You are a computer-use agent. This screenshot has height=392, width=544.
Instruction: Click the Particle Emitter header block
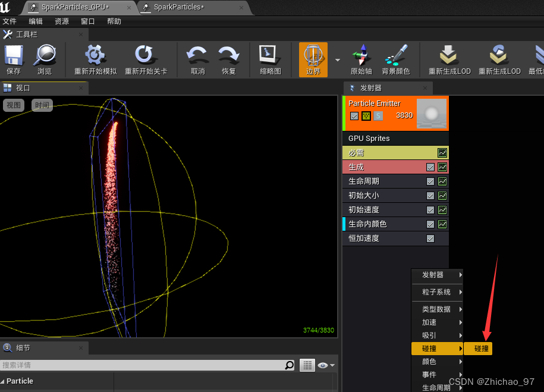click(395, 114)
